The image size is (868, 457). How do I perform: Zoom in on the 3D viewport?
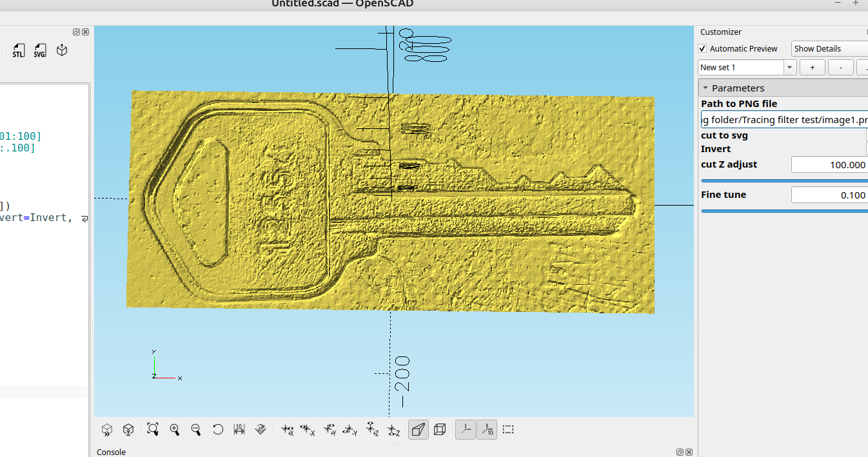(175, 429)
